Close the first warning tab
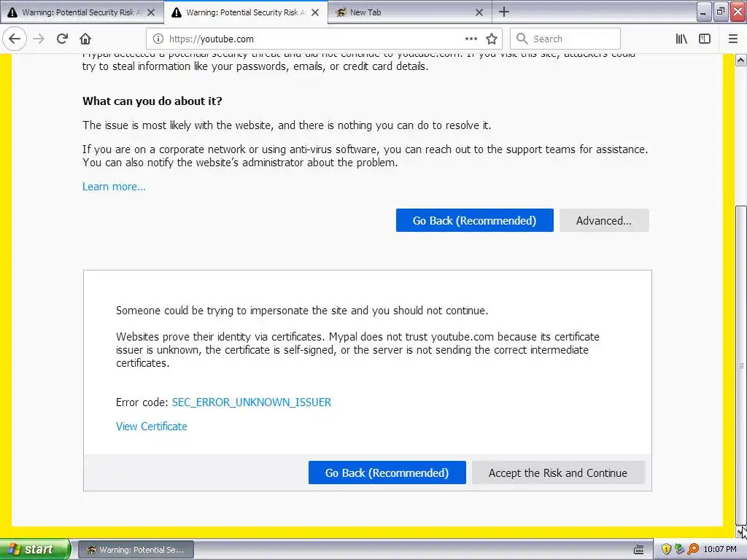The height and width of the screenshot is (560, 747). pyautogui.click(x=151, y=12)
